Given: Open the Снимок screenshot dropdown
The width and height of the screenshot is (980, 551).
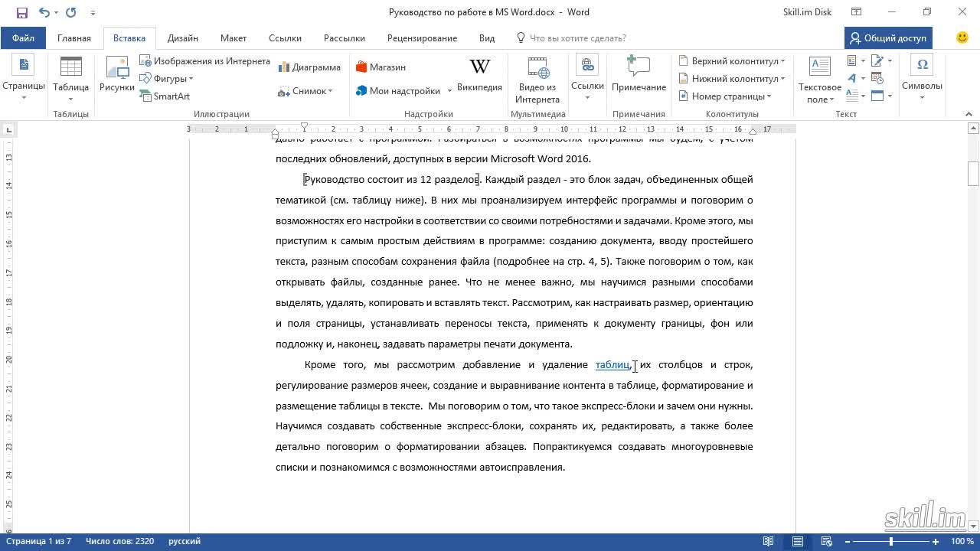Looking at the screenshot, I should click(x=305, y=91).
